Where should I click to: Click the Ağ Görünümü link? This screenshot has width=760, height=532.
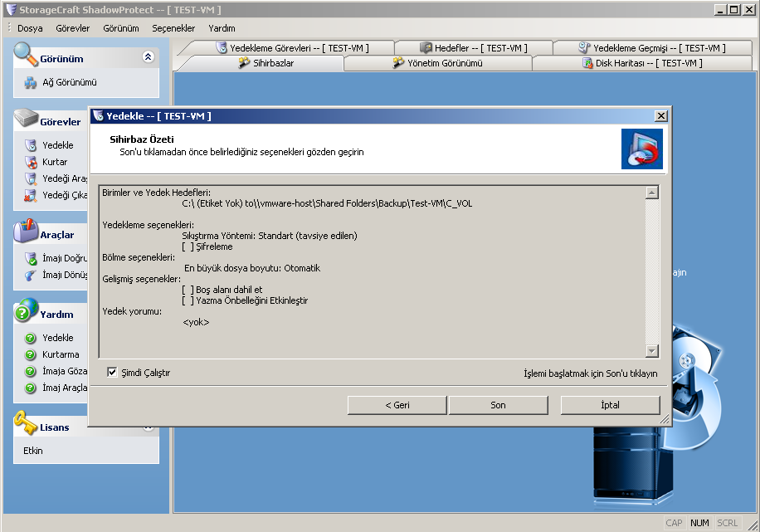click(70, 82)
